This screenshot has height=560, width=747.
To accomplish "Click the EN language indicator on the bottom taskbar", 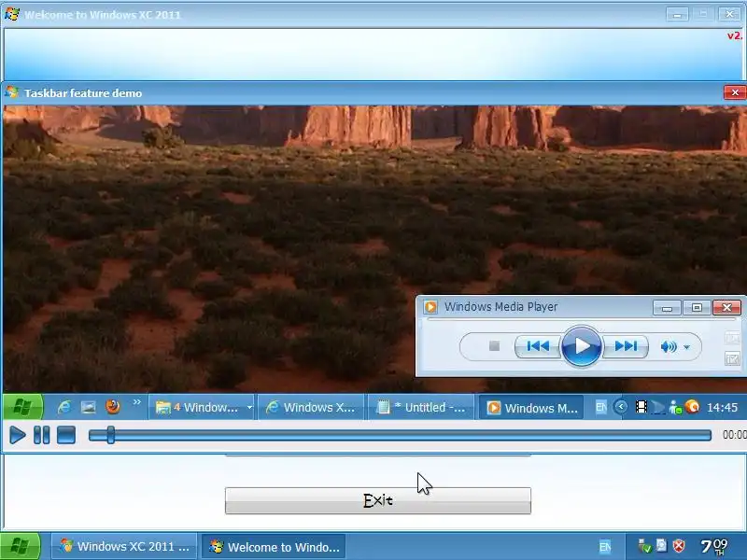I will (x=604, y=547).
